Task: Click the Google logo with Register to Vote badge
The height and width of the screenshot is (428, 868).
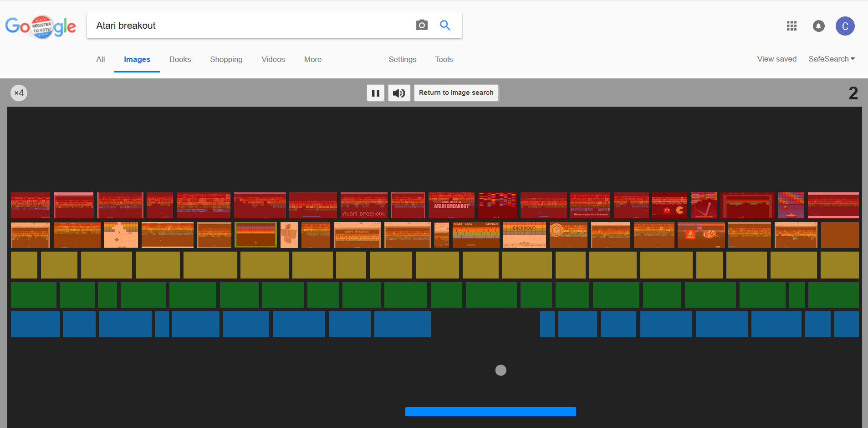Action: [x=41, y=26]
